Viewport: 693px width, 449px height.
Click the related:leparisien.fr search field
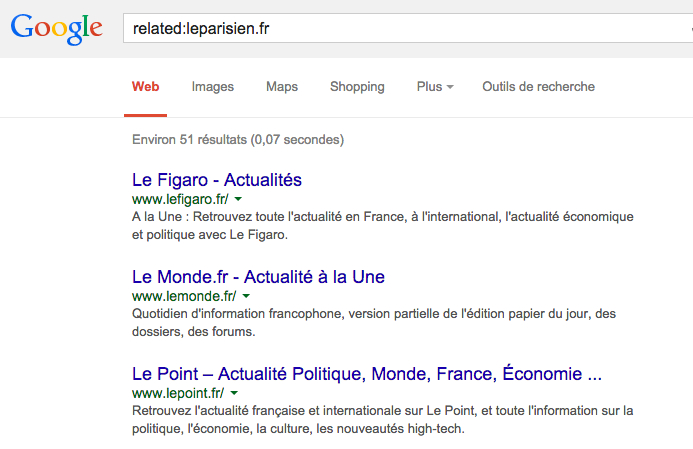(407, 28)
